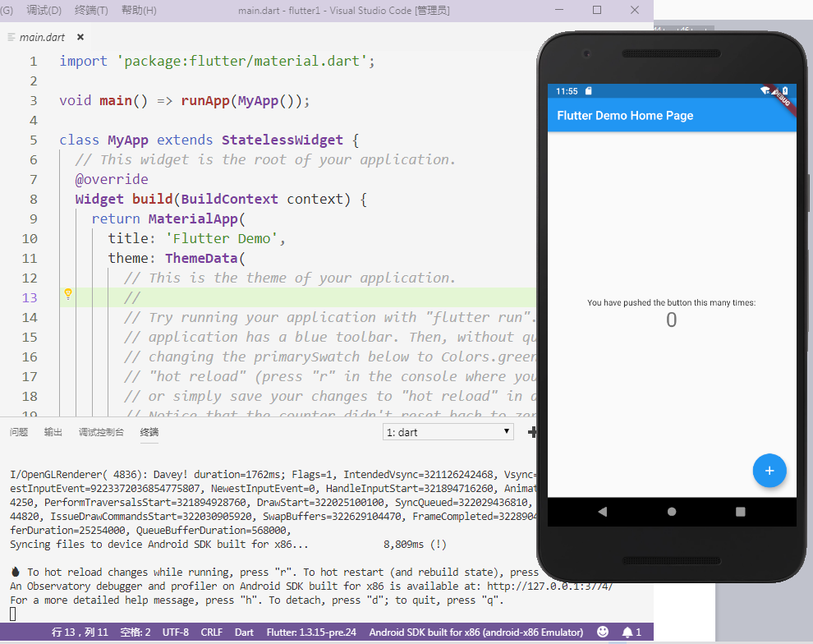Click the 'Syncing files to device' terminal line
813x644 pixels.
[228, 545]
